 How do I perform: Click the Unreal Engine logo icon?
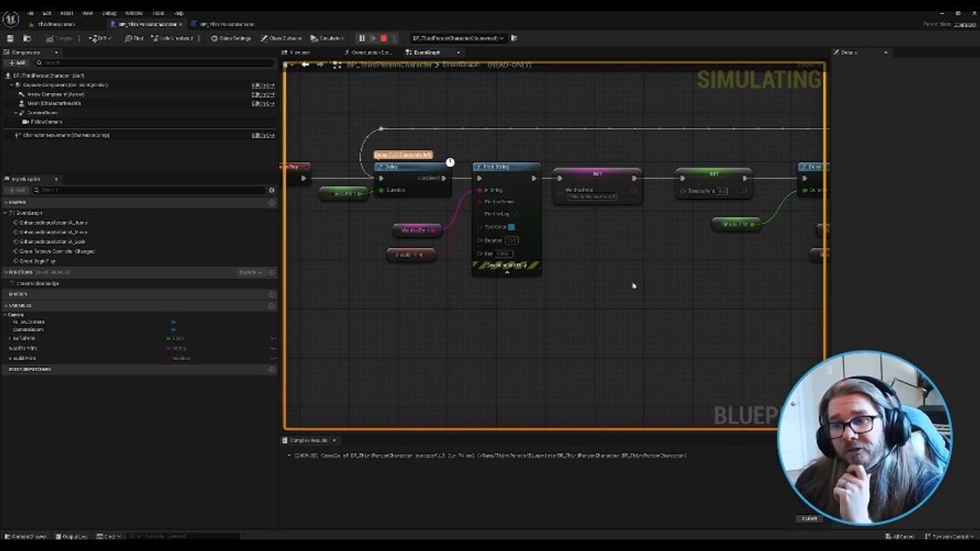(11, 19)
